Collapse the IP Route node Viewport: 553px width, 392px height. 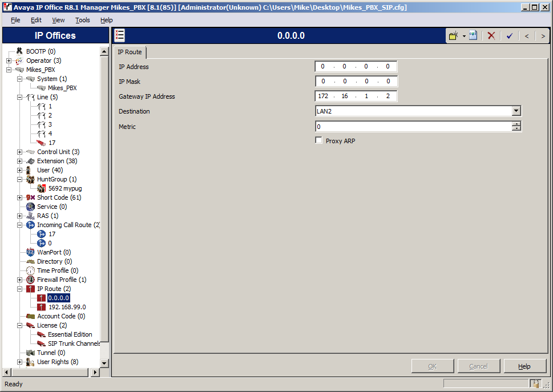[20, 289]
